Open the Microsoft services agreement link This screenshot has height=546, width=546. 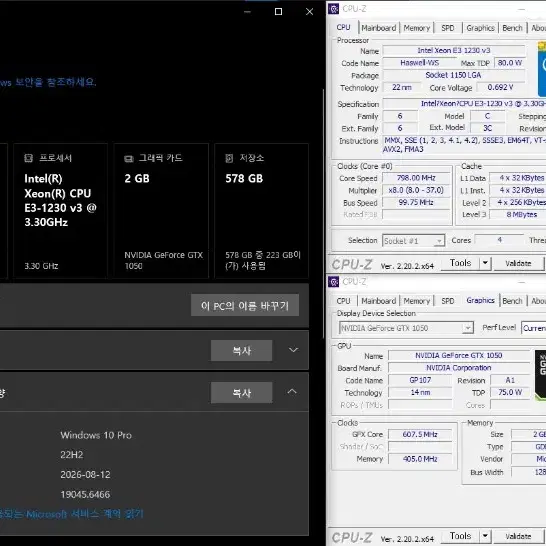(x=71, y=514)
